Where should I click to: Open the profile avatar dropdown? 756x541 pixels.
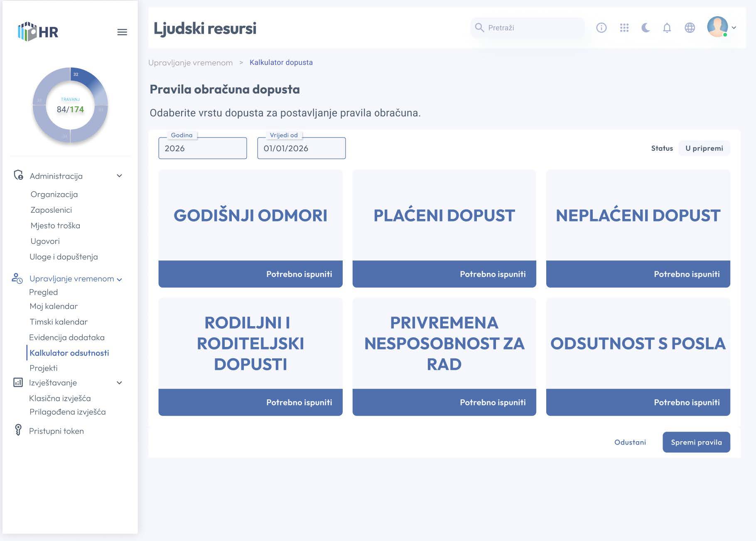(x=717, y=28)
